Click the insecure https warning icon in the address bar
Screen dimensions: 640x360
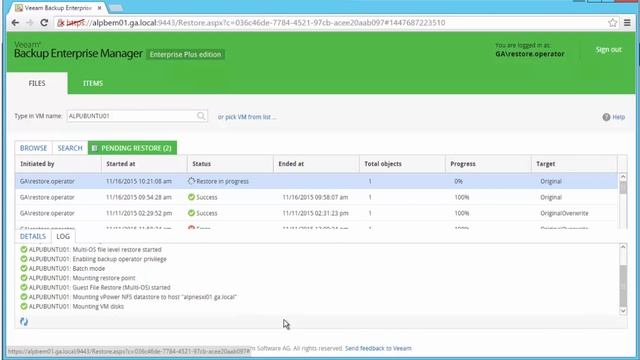coord(61,23)
